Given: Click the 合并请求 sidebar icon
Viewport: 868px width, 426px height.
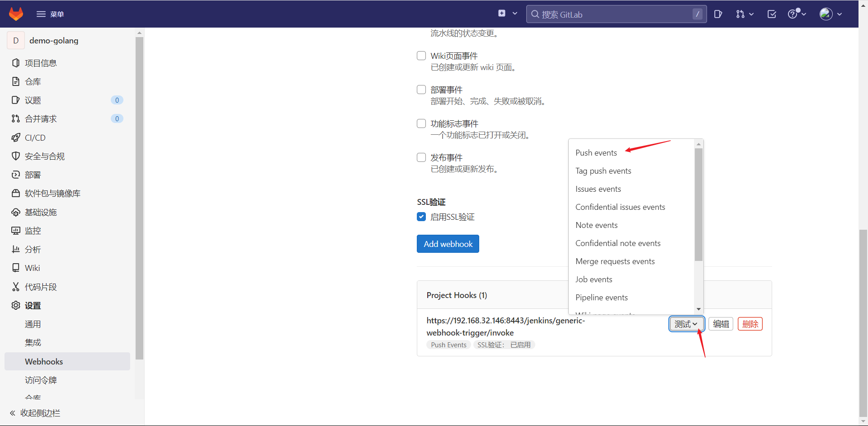Looking at the screenshot, I should [x=16, y=118].
